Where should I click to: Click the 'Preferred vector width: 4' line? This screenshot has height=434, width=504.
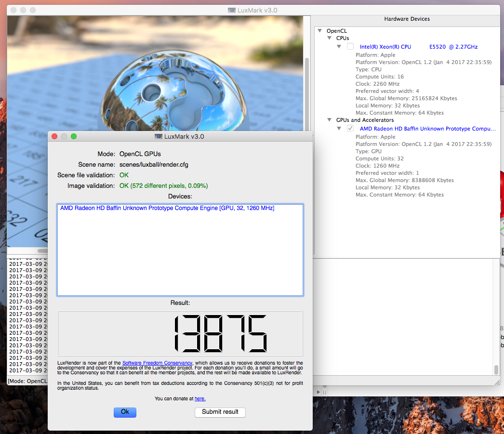pyautogui.click(x=387, y=91)
